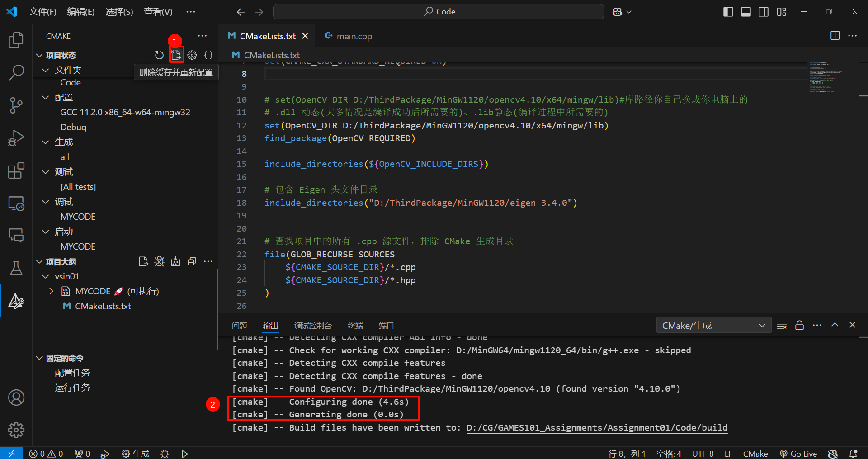This screenshot has width=868, height=459.
Task: Click the editor minimap
Action: click(x=831, y=77)
